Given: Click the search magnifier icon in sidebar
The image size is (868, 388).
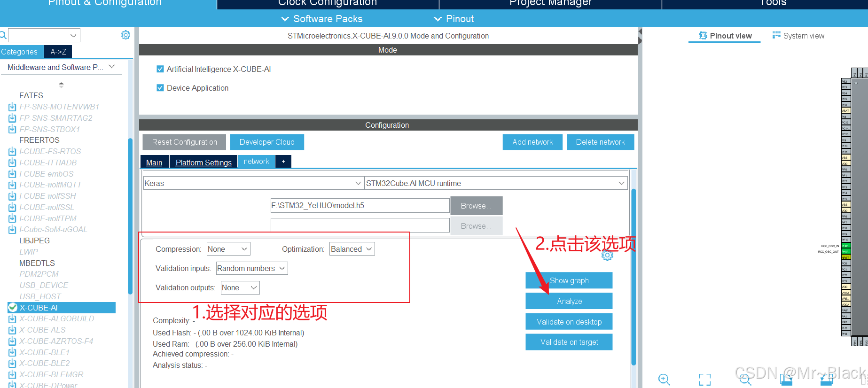Looking at the screenshot, I should tap(2, 35).
